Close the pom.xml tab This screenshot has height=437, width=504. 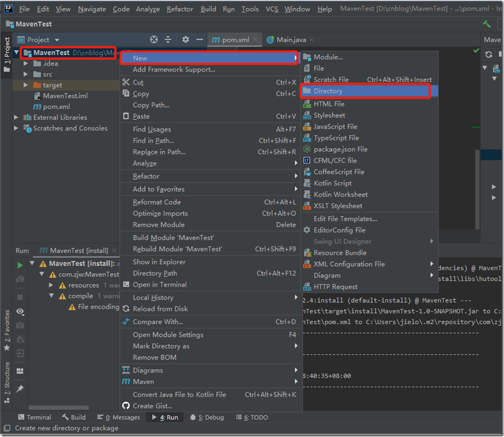pyautogui.click(x=256, y=39)
